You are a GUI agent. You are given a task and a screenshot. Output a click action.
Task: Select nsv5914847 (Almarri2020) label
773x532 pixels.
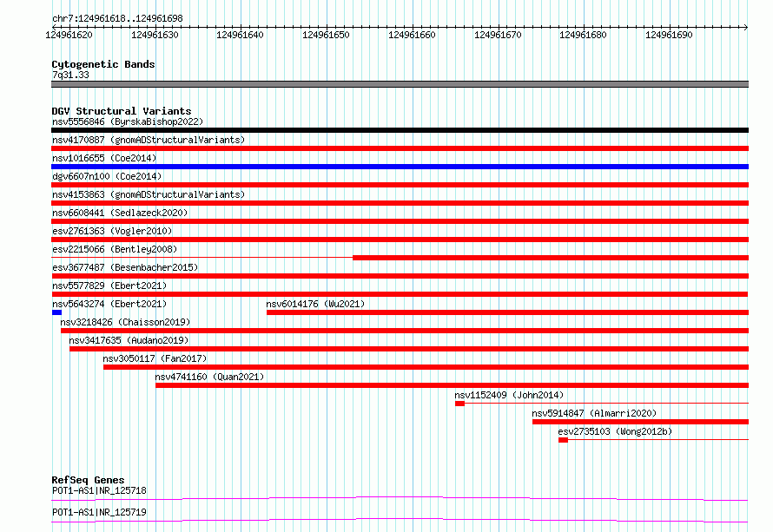tap(594, 413)
